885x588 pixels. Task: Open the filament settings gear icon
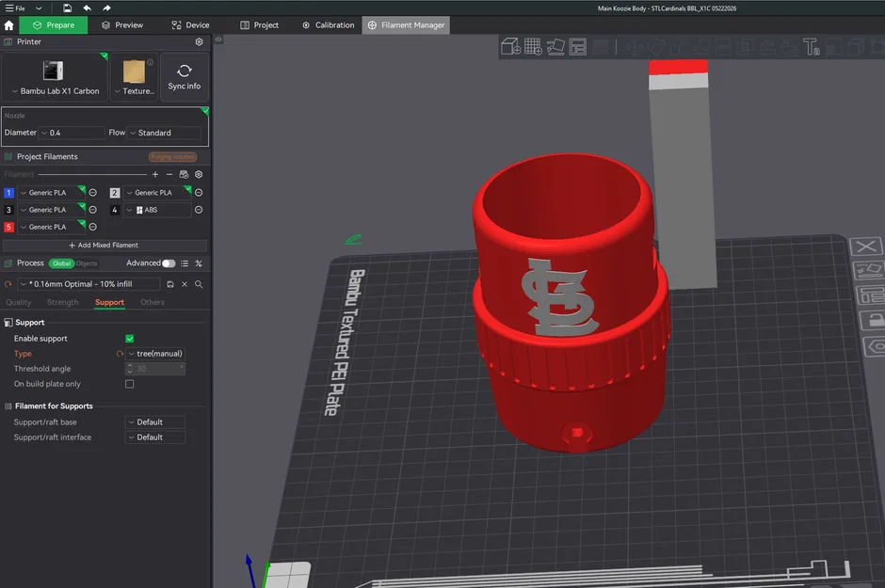pos(199,174)
